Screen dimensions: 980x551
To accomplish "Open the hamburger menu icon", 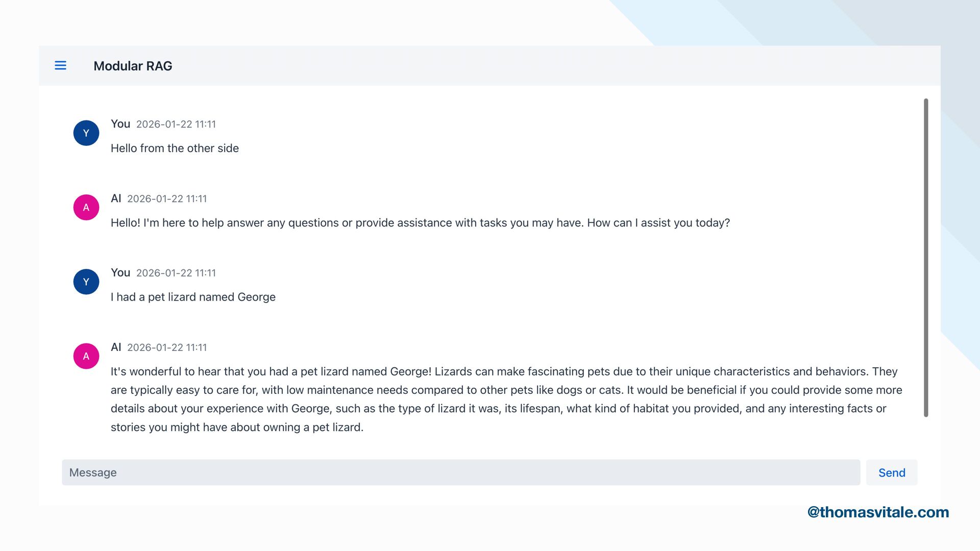I will pos(60,65).
